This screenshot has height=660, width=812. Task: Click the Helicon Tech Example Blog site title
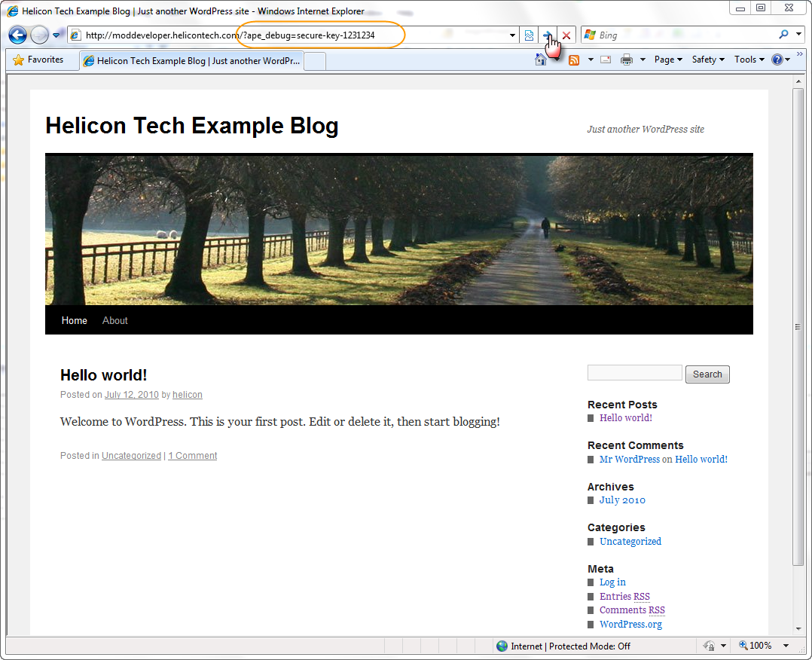tap(192, 125)
